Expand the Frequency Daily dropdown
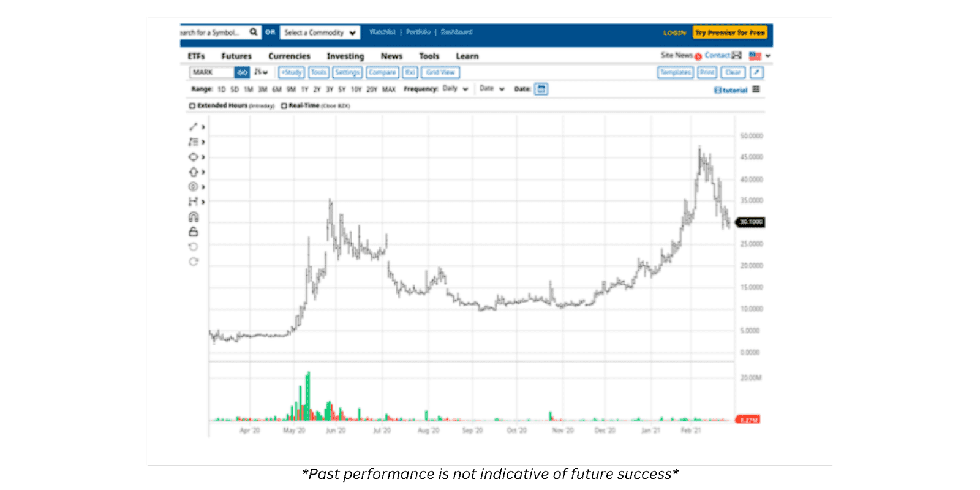Screen dimensions: 980x490 point(455,89)
